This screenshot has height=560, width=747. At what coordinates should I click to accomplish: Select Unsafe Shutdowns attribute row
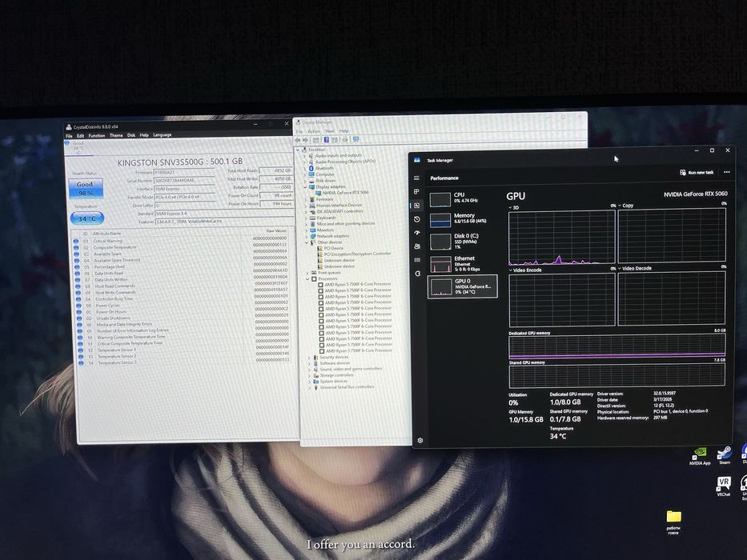point(183,318)
